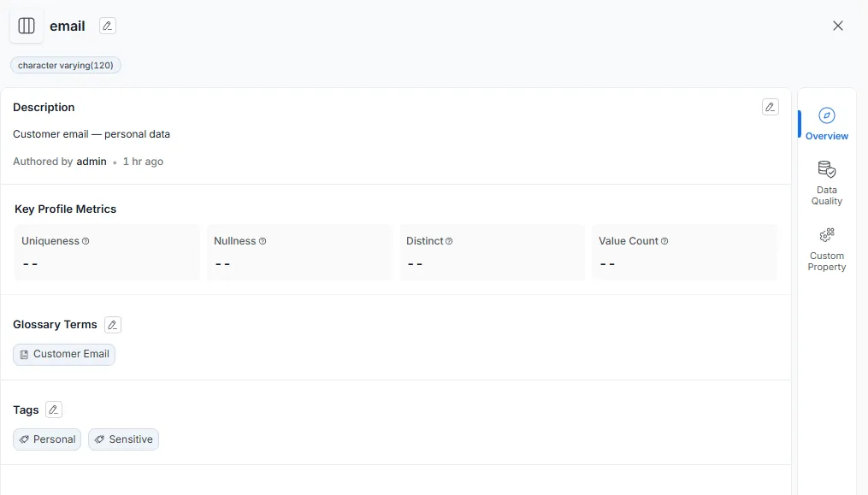Click the '1 hr ago' timestamp

[143, 161]
